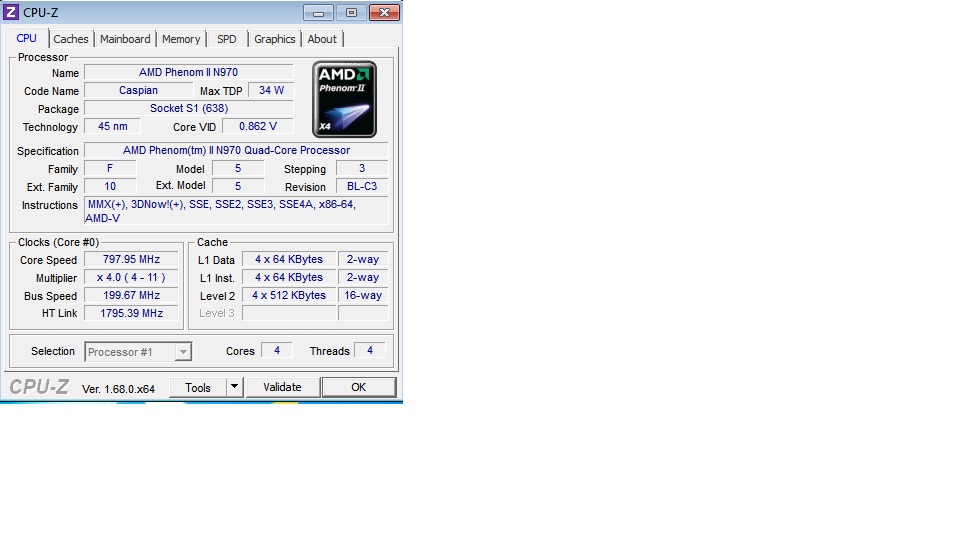Click the Level 2 associativity 16-way

pos(363,295)
